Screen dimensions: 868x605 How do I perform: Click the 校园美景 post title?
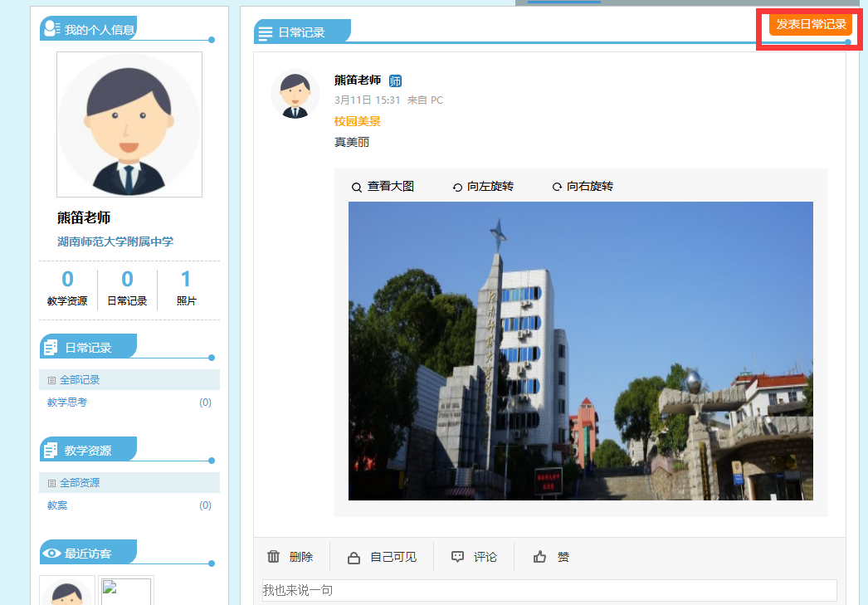point(358,121)
